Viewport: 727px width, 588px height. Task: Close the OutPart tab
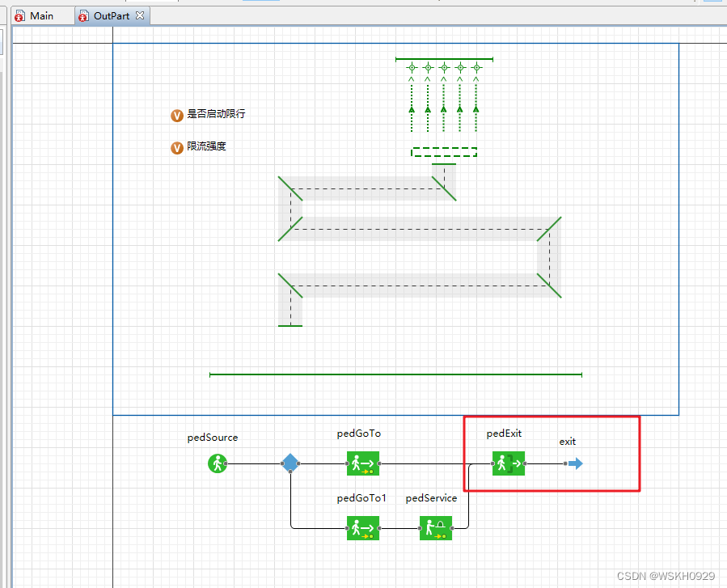coord(140,15)
